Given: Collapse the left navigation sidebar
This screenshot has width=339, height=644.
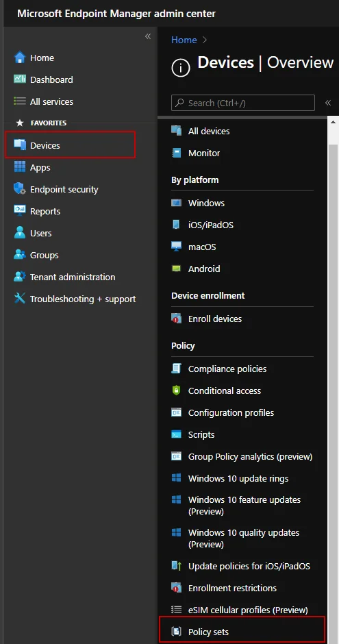Looking at the screenshot, I should click(148, 36).
